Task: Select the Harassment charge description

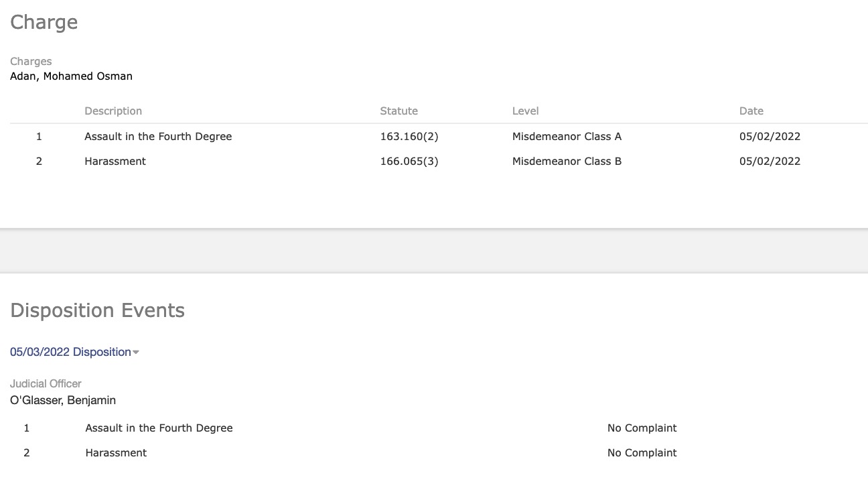Action: click(x=115, y=162)
